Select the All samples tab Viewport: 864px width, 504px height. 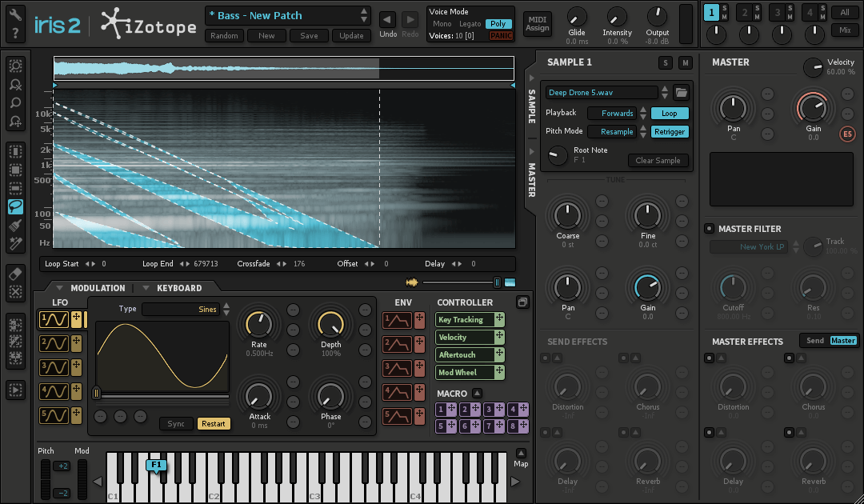coord(845,12)
